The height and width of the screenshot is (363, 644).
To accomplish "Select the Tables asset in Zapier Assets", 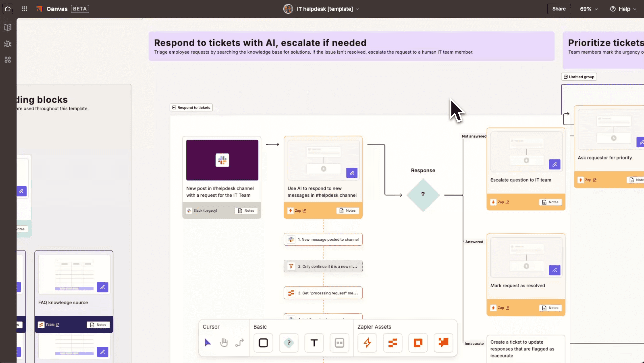I will click(392, 343).
